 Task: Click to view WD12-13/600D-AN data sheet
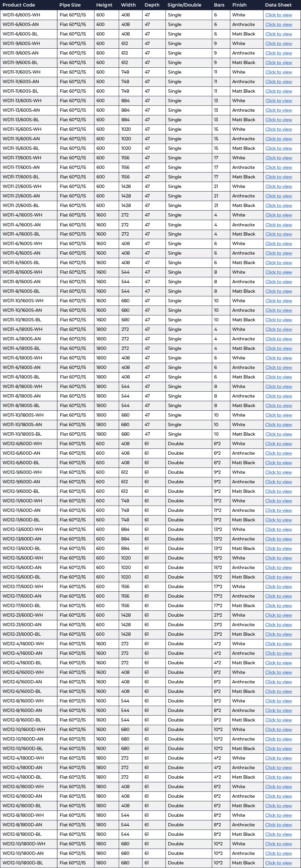tap(278, 539)
